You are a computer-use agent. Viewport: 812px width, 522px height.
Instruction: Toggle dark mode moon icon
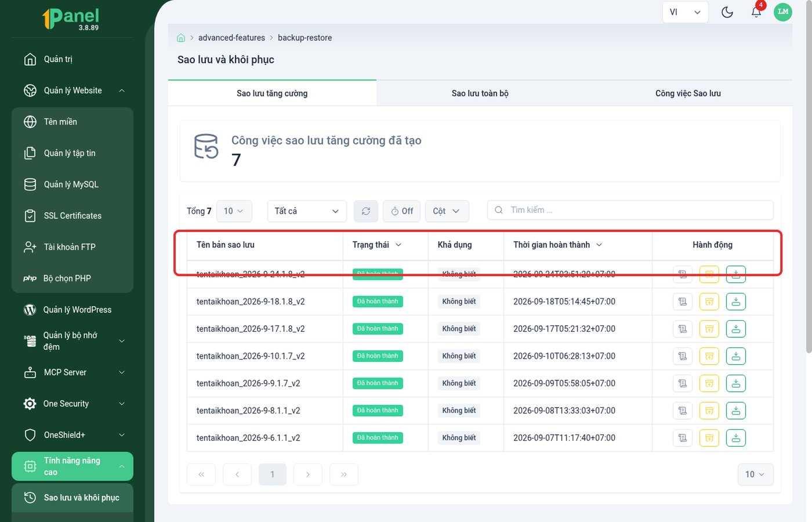tap(727, 12)
